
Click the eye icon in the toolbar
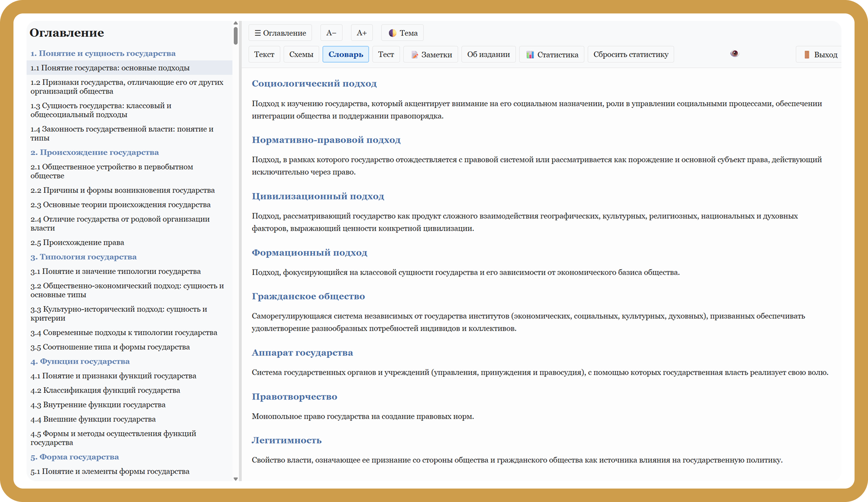click(734, 53)
